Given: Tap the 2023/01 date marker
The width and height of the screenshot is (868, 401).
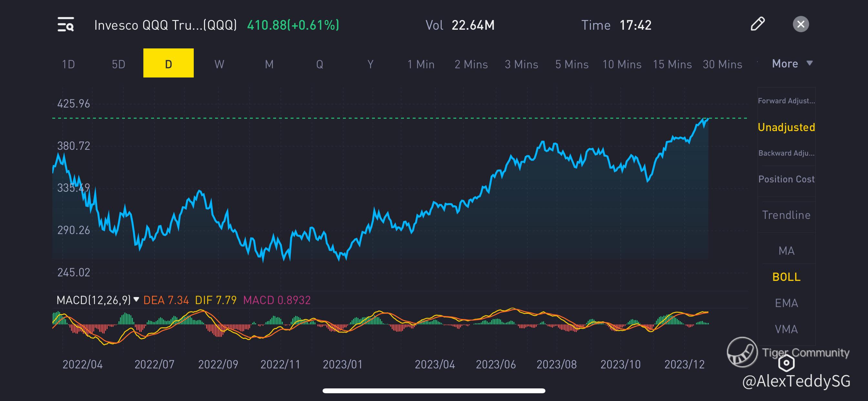Looking at the screenshot, I should pyautogui.click(x=342, y=364).
